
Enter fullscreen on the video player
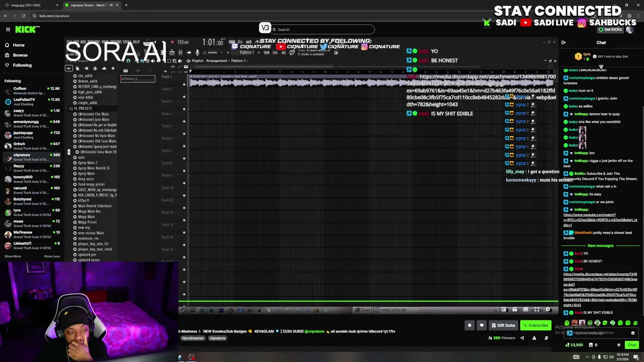537,310
